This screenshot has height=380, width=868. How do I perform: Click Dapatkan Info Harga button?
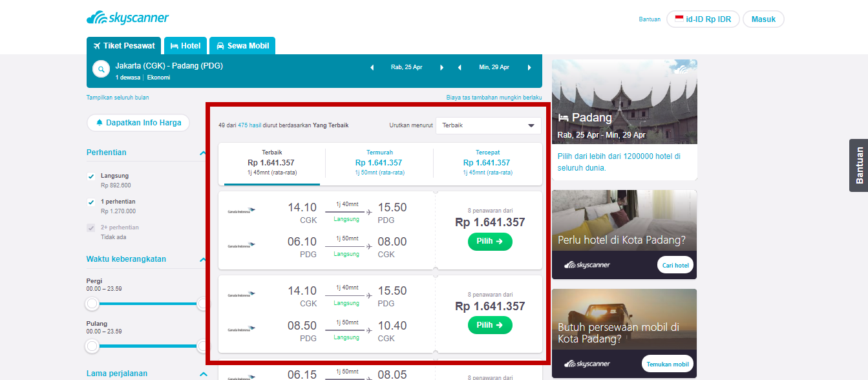pos(138,122)
